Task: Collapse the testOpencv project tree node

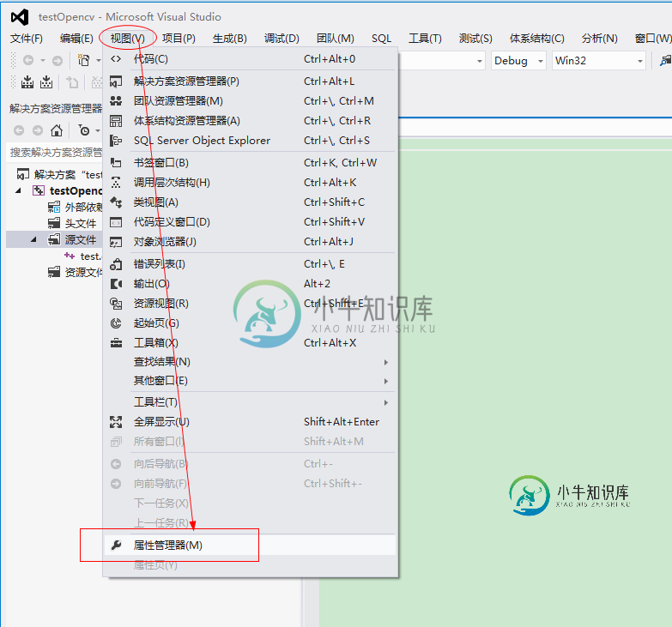Action: [18, 190]
